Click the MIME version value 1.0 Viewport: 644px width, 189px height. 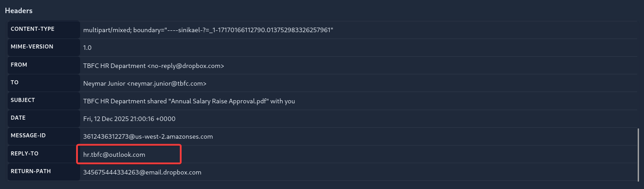coord(88,48)
